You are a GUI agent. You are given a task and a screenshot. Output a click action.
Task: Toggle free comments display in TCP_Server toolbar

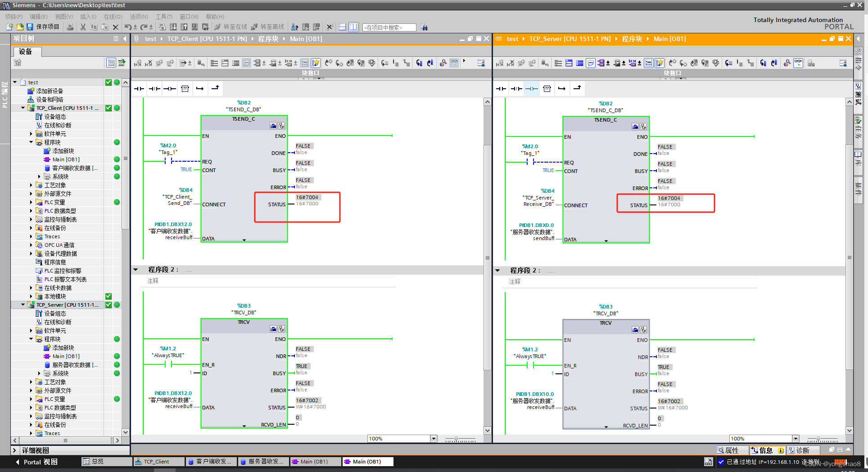click(x=591, y=63)
